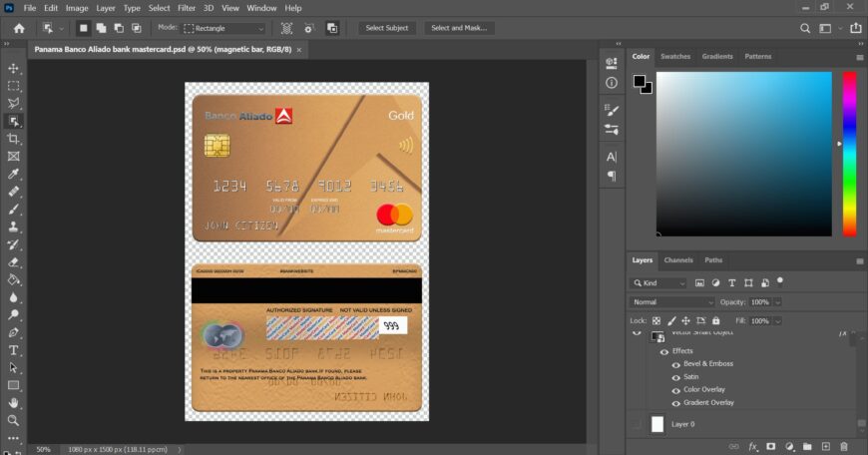Select the Eyedropper tool

pos(13,174)
